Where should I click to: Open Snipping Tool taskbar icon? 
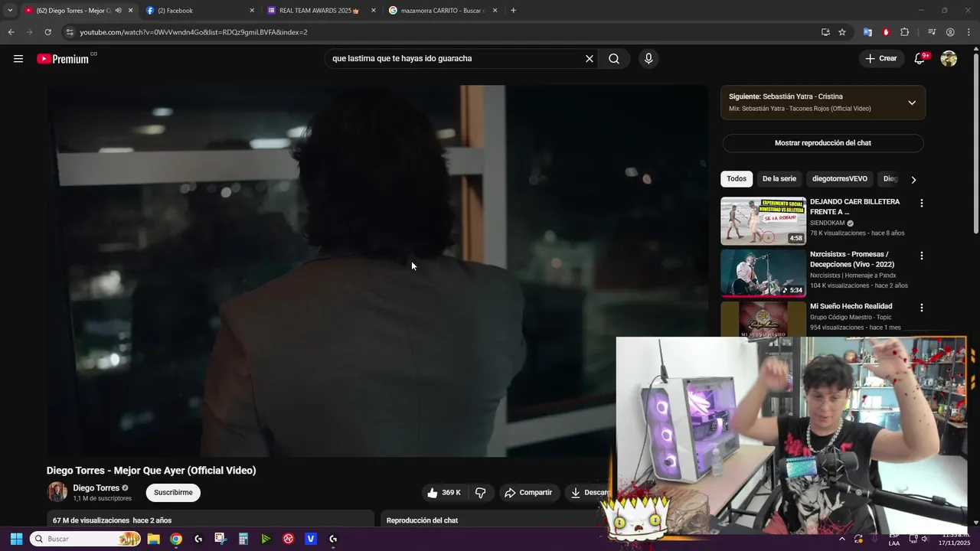pos(220,539)
